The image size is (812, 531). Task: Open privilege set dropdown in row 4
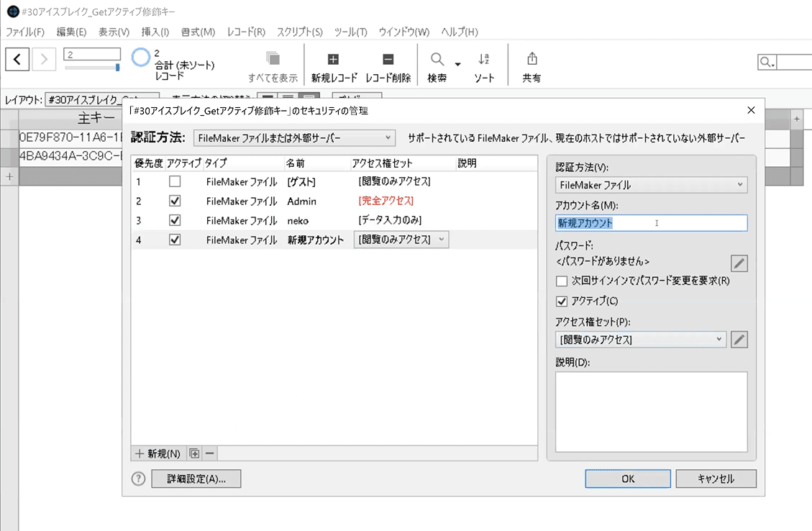(401, 240)
